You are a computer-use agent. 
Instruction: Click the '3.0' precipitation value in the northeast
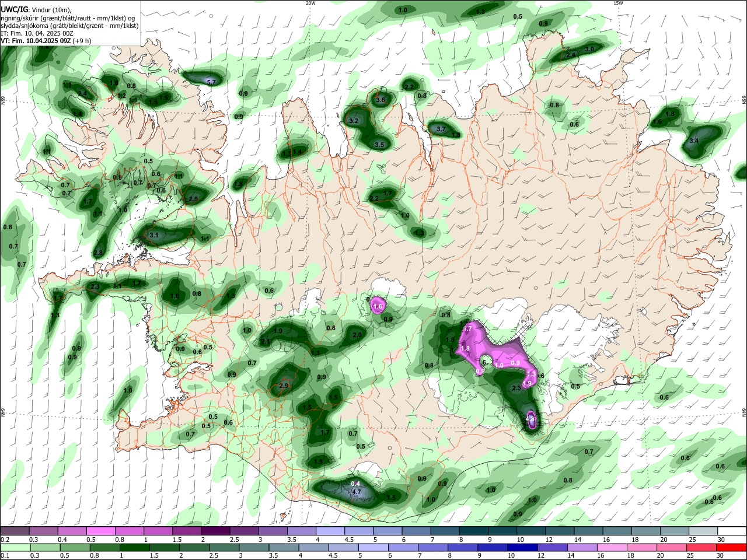pos(589,50)
